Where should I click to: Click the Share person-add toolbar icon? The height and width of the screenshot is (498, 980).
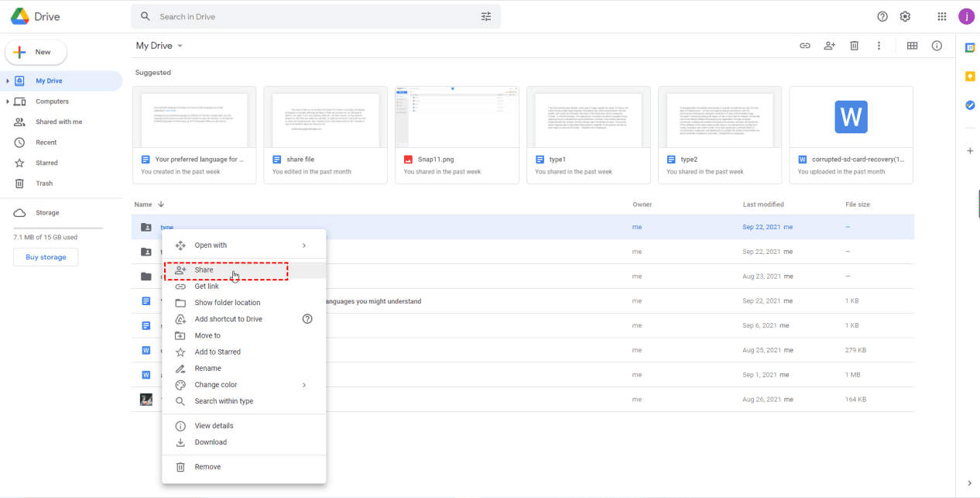(x=830, y=46)
